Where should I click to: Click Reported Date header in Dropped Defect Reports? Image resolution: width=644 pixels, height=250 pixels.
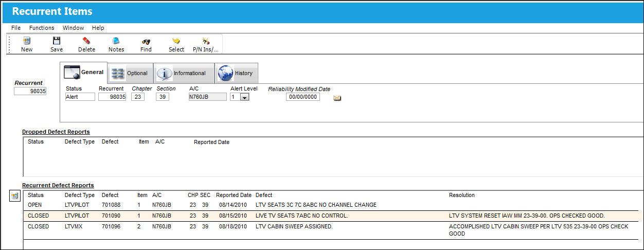tap(211, 142)
